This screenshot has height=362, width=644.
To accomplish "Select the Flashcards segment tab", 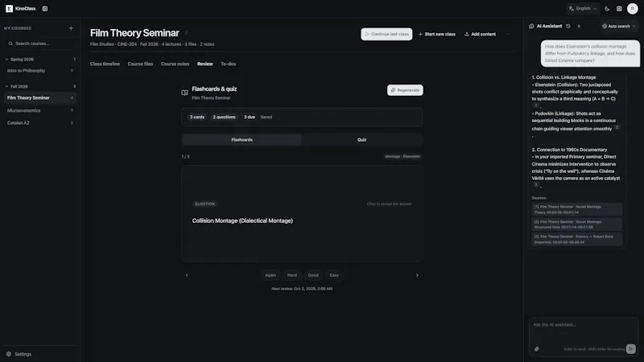I will coord(242,140).
